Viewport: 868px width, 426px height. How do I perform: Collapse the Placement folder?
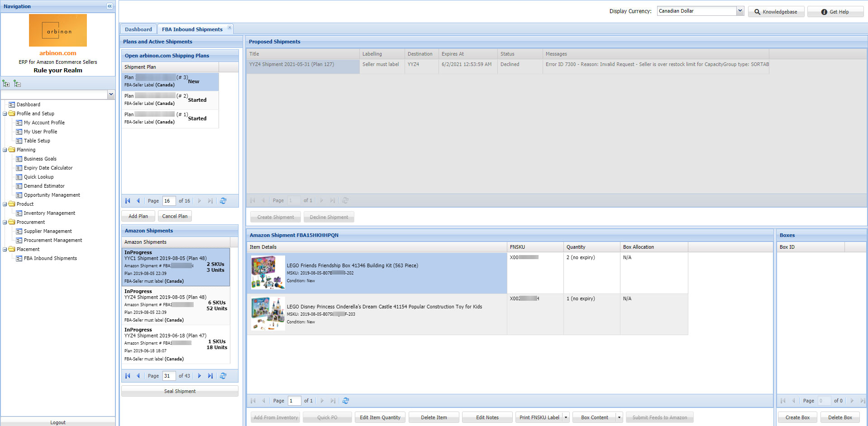point(5,249)
